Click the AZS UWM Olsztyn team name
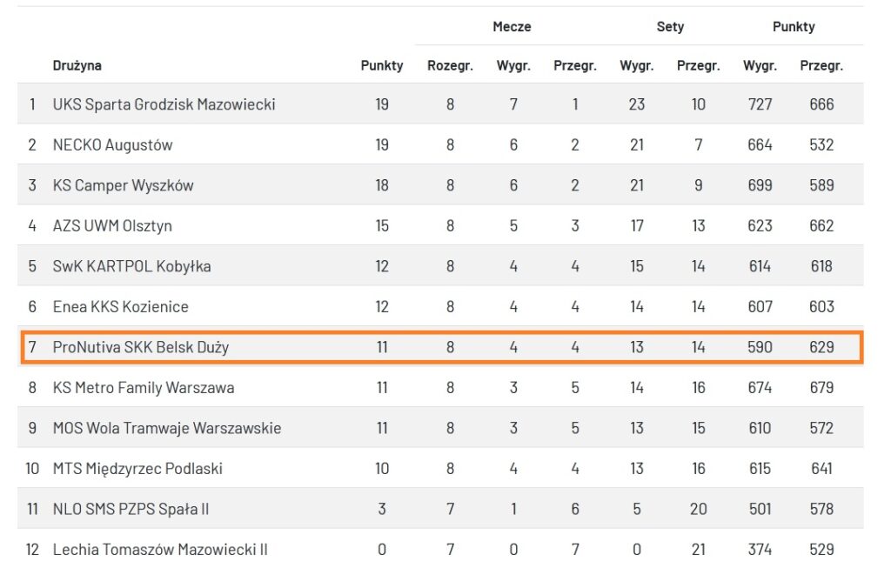The height and width of the screenshot is (588, 891). [112, 226]
